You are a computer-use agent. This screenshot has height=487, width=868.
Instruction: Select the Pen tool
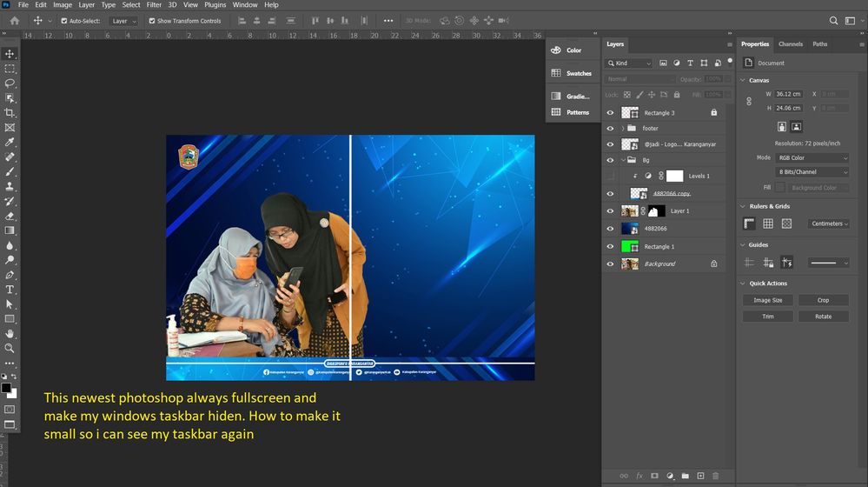click(x=10, y=275)
